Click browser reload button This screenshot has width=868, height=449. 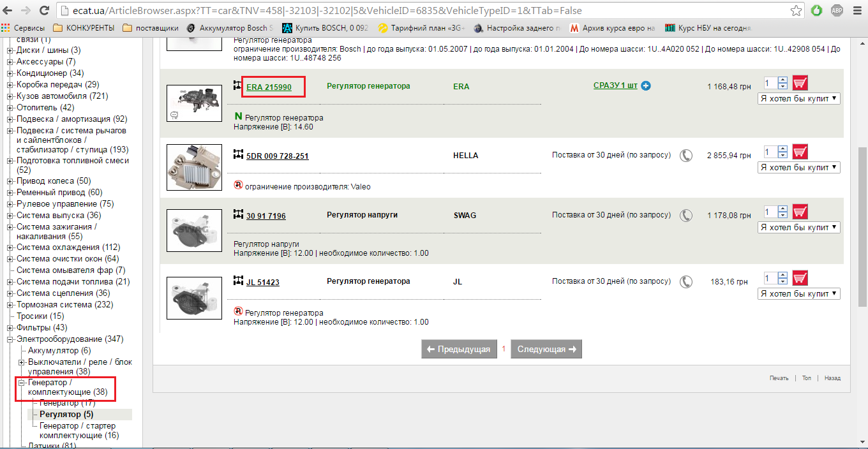pyautogui.click(x=44, y=11)
